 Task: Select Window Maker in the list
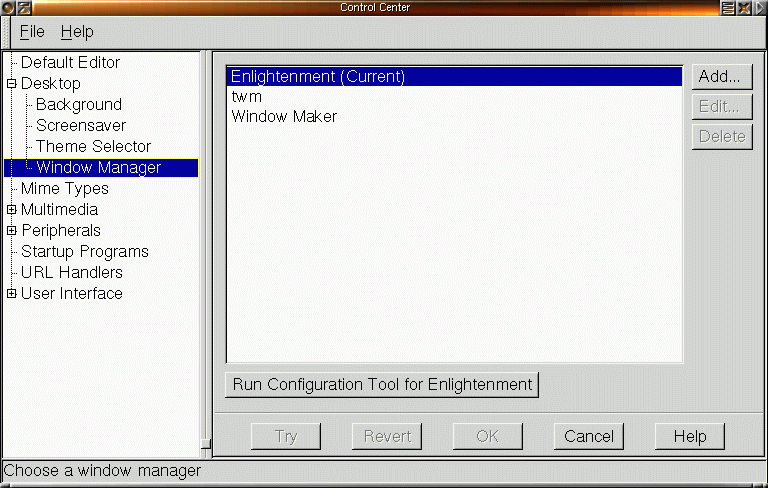(x=455, y=117)
